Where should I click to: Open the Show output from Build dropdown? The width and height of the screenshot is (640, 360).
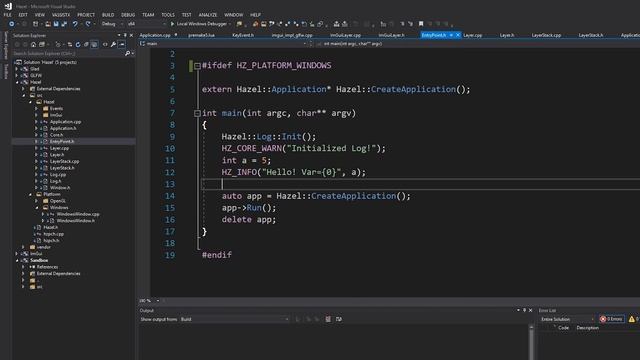[235, 319]
